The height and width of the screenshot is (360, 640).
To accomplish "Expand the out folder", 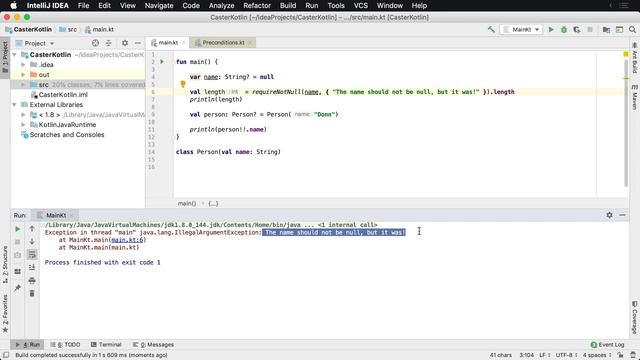I will pos(23,75).
